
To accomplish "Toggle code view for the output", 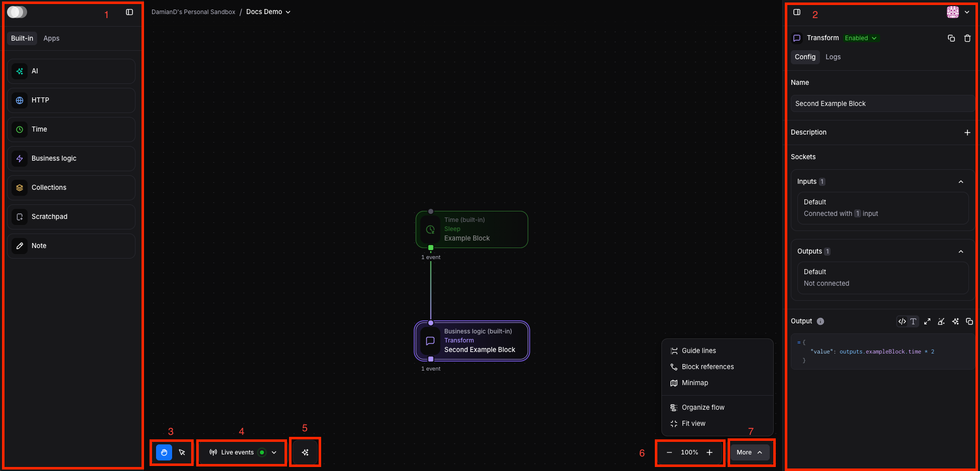I will (902, 321).
